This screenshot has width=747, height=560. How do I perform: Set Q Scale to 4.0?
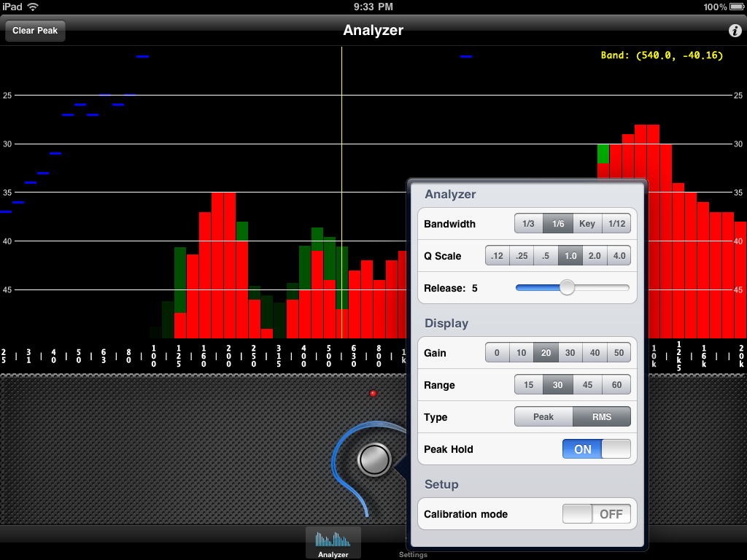click(x=619, y=256)
